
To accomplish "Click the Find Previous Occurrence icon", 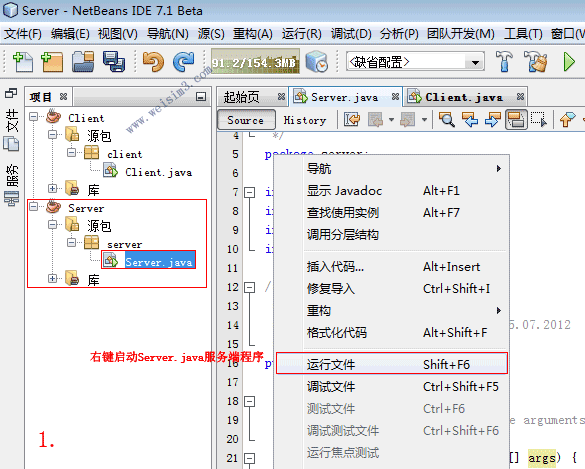I will coord(470,120).
